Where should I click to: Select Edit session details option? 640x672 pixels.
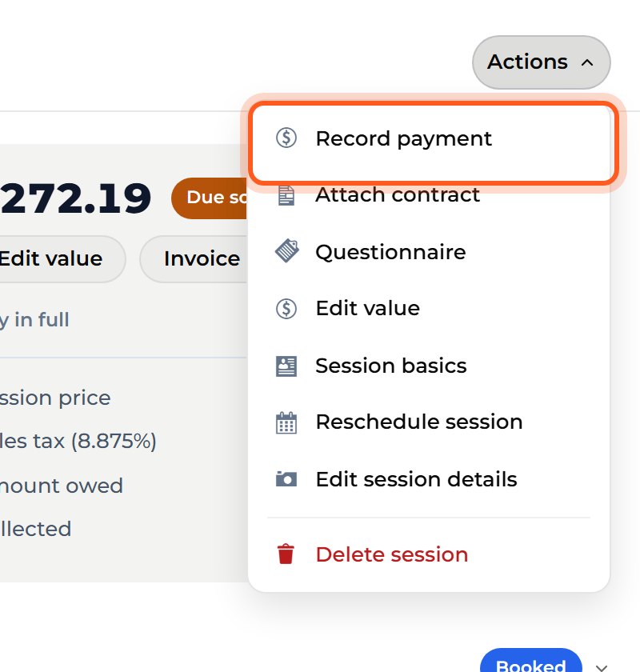(x=429, y=479)
